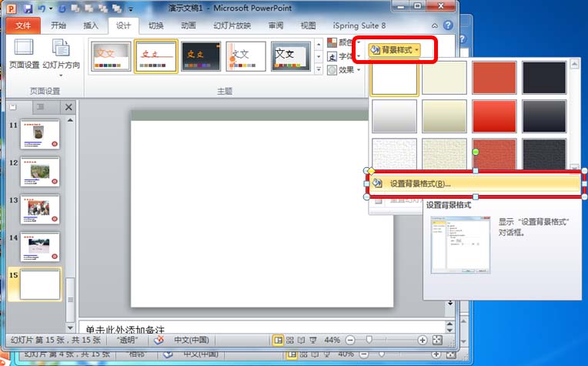The image size is (588, 366).
Task: Switch to Reading view in status bar
Action: click(x=300, y=340)
